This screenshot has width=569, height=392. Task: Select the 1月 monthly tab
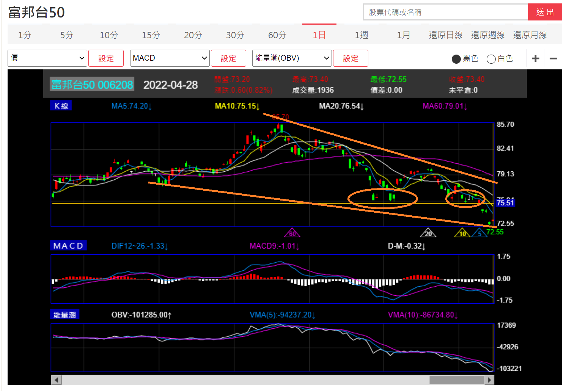click(404, 35)
